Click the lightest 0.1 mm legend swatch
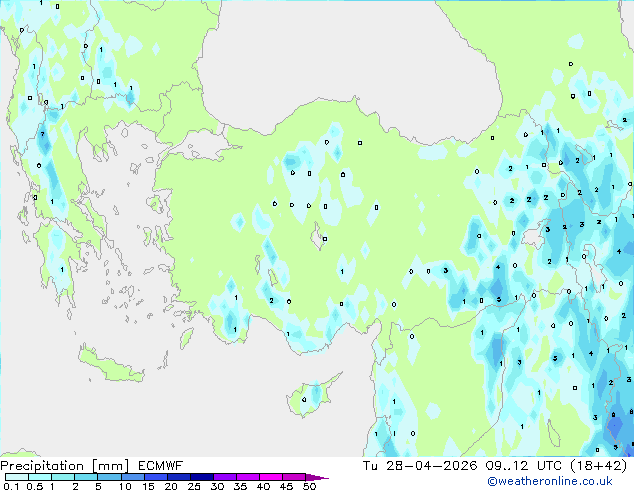The width and height of the screenshot is (634, 490). 17,477
